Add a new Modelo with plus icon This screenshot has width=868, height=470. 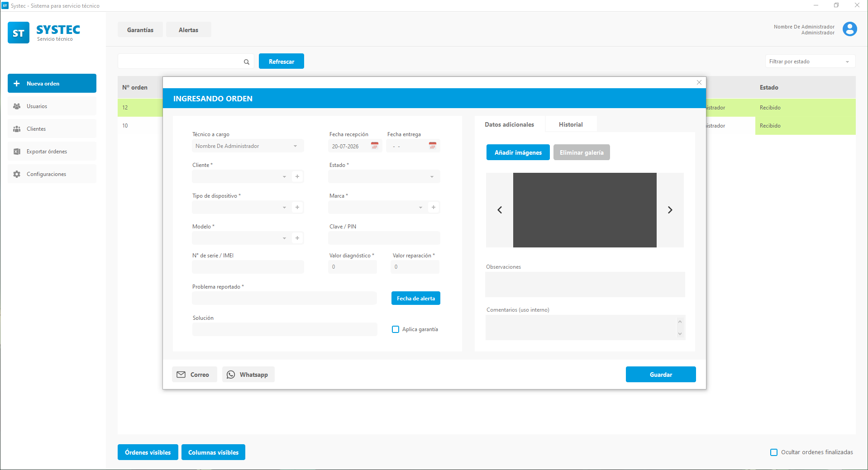(x=297, y=238)
